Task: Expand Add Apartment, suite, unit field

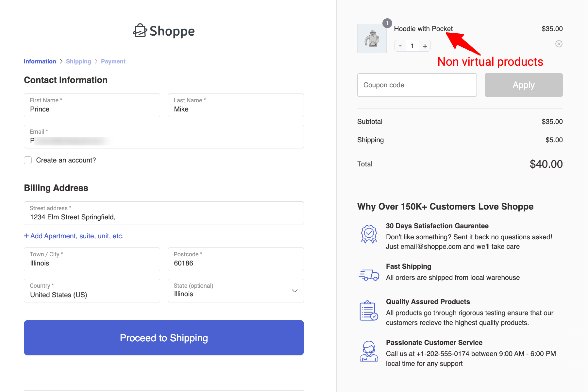Action: (74, 236)
